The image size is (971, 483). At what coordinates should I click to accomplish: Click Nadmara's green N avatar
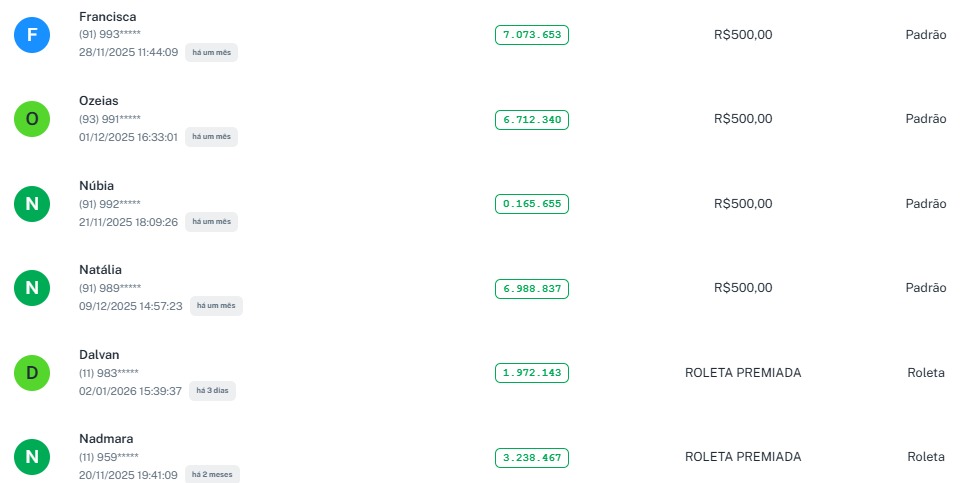tap(32, 457)
